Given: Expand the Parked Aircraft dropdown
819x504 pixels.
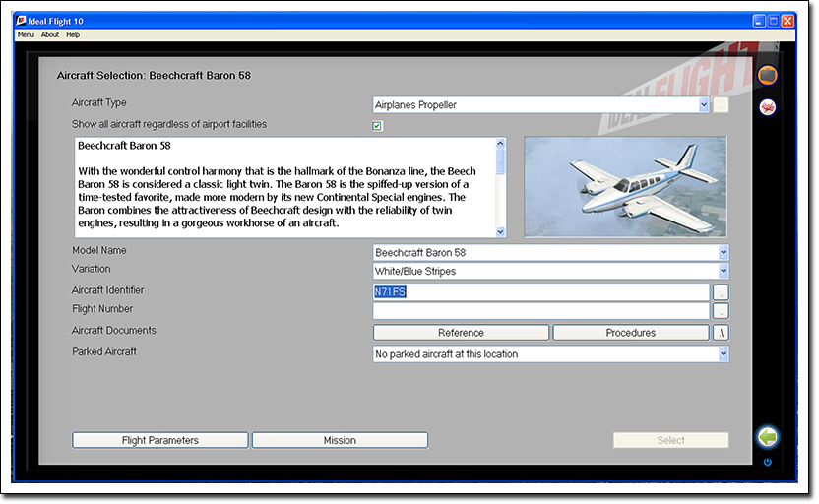Looking at the screenshot, I should pyautogui.click(x=724, y=354).
